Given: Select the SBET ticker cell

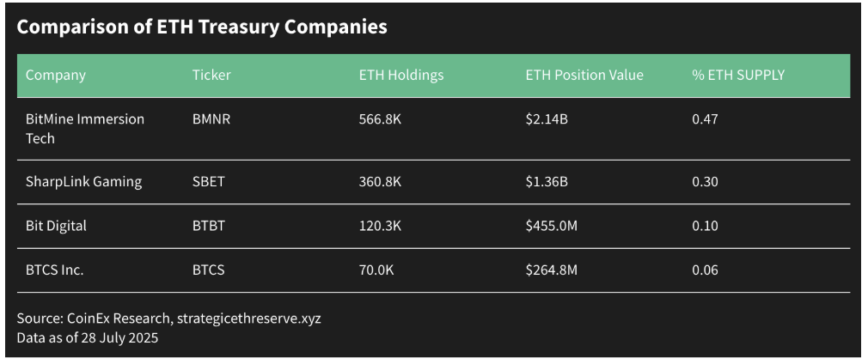Looking at the screenshot, I should click(210, 181).
